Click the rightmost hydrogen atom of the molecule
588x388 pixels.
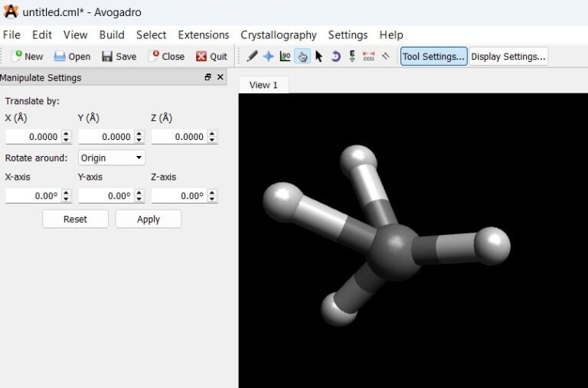pos(492,246)
